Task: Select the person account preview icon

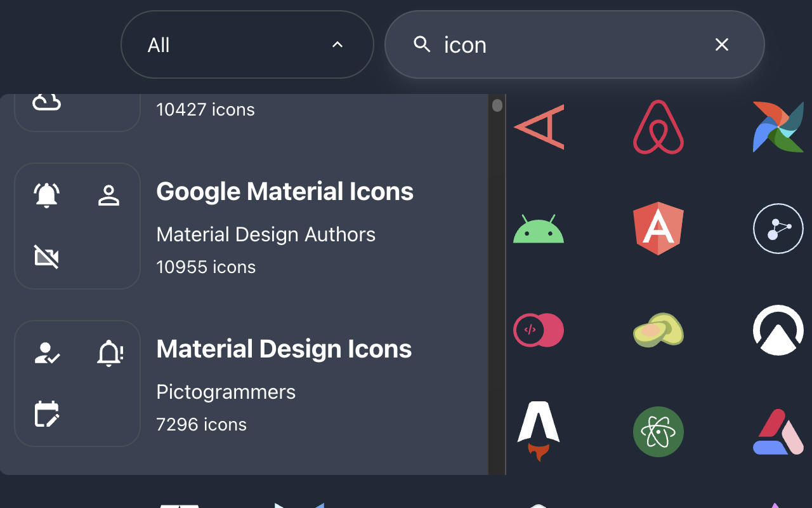Action: coord(109,195)
